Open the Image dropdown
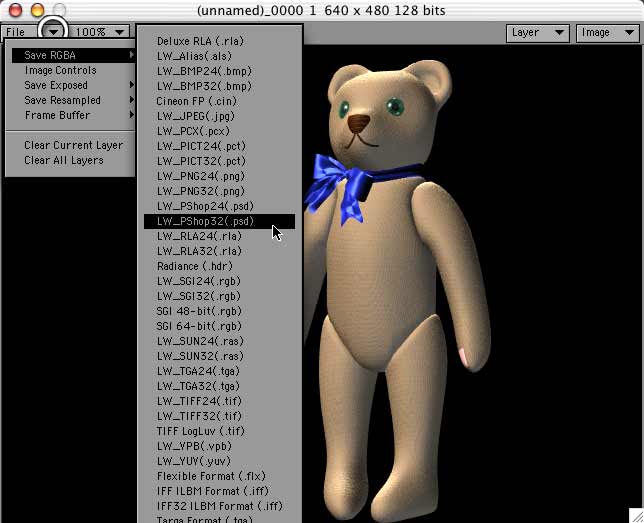 [607, 33]
